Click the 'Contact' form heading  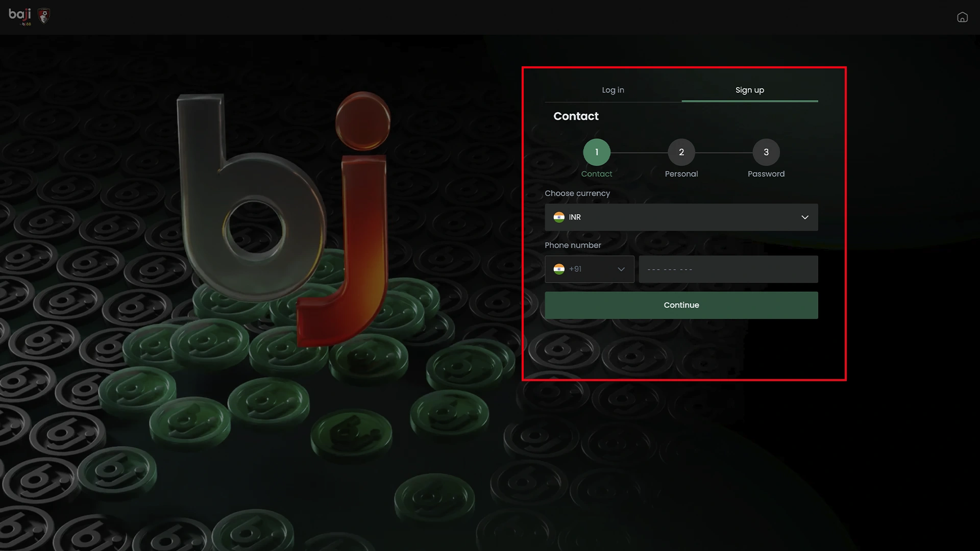[576, 116]
